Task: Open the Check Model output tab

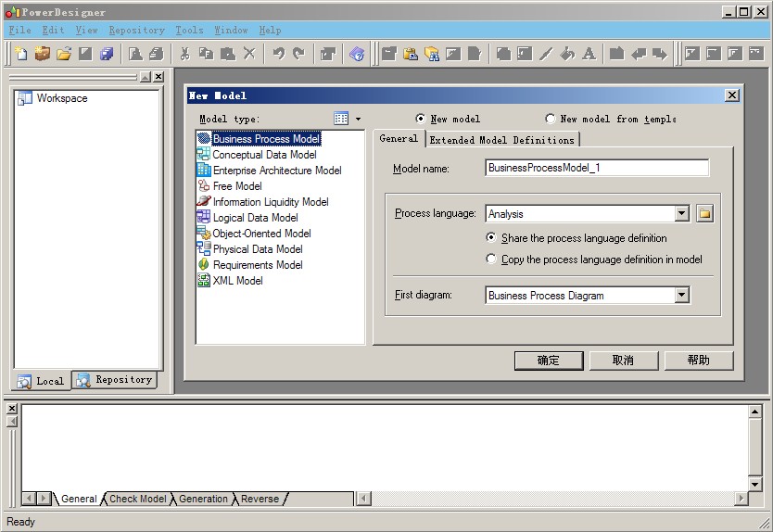Action: coord(137,499)
